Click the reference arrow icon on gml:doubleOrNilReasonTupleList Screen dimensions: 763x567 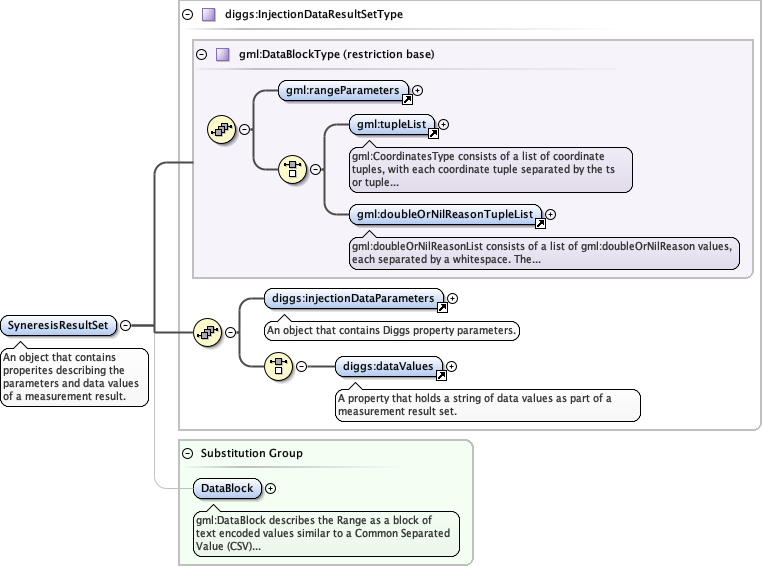pos(540,224)
